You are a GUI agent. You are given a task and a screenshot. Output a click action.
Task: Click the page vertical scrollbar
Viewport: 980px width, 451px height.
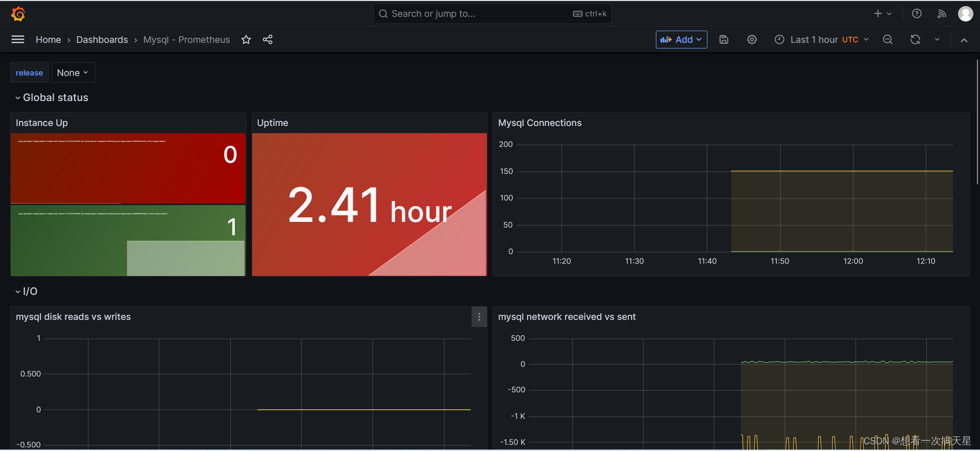(x=977, y=122)
